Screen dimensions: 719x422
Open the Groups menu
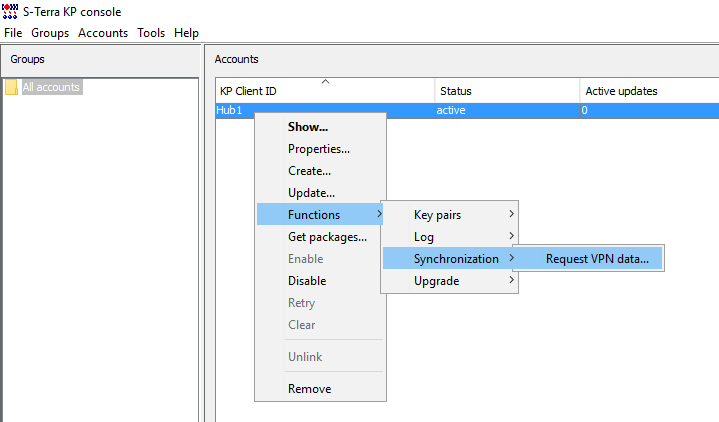[x=50, y=33]
